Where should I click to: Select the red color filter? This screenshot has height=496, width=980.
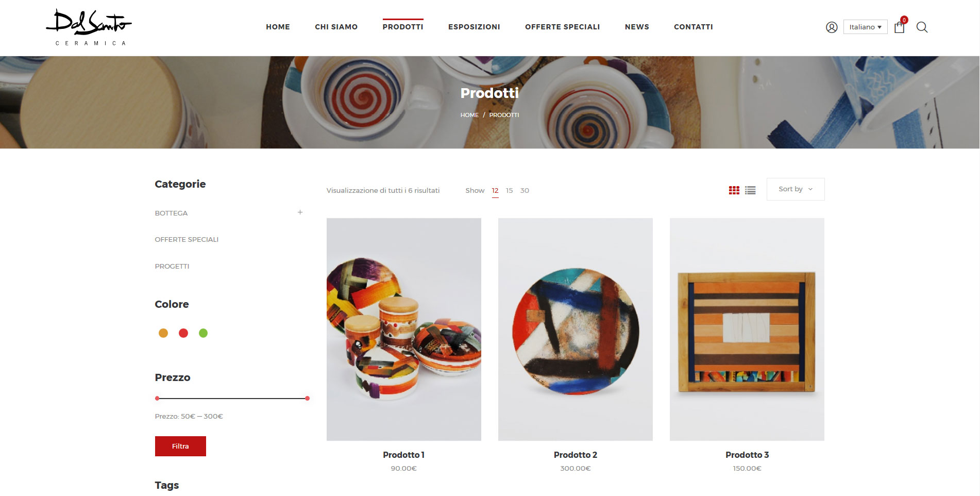pyautogui.click(x=183, y=333)
